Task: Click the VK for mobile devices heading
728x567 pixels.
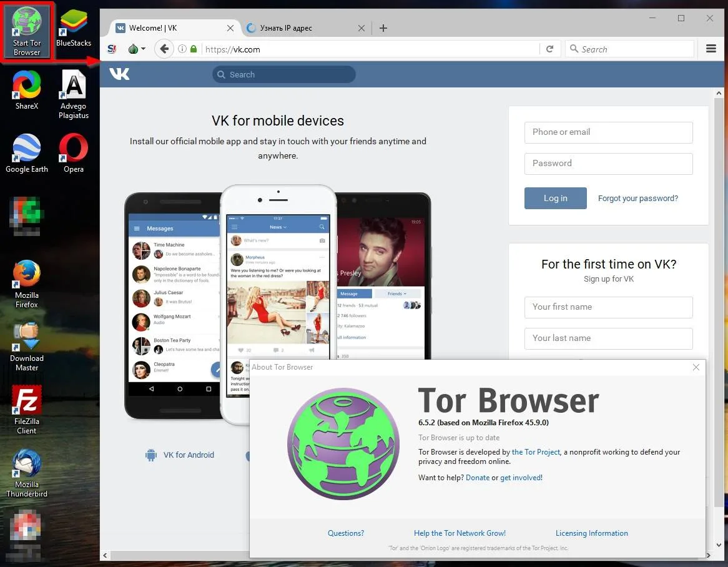Action: click(x=278, y=121)
